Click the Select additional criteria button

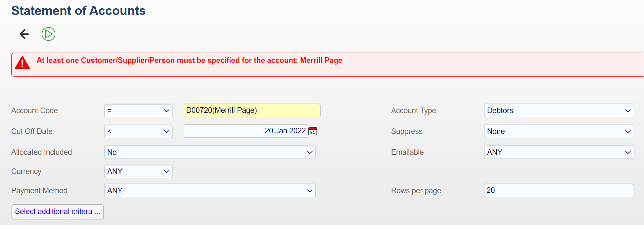point(58,212)
